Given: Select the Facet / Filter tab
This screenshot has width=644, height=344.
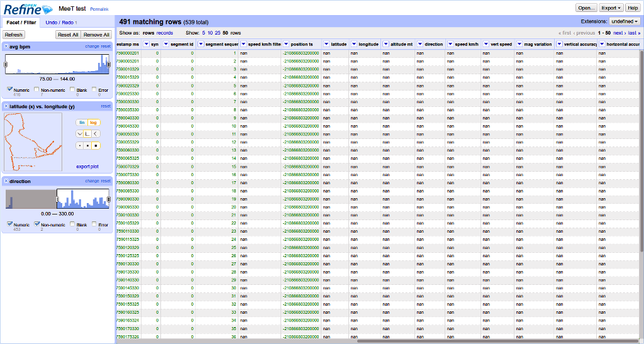Looking at the screenshot, I should pos(21,23).
